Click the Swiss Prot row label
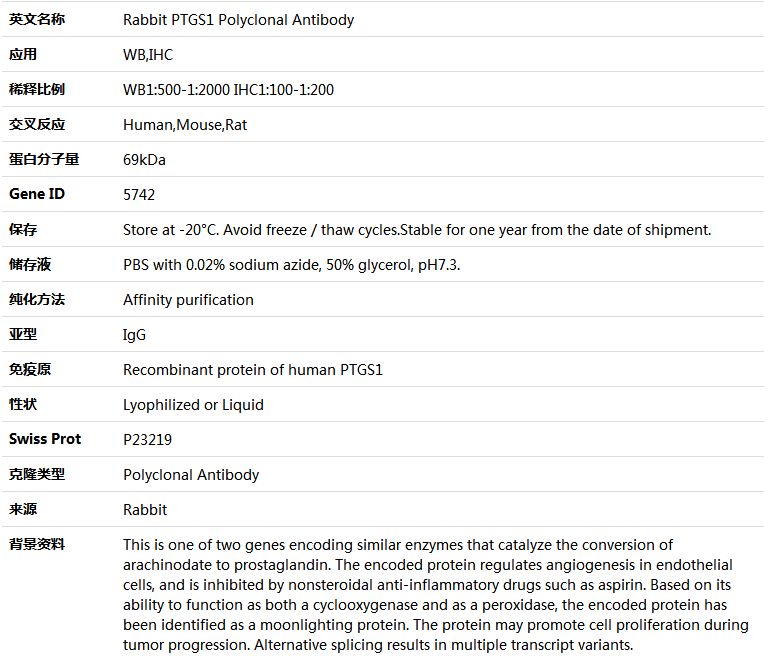The image size is (769, 663). [45, 439]
